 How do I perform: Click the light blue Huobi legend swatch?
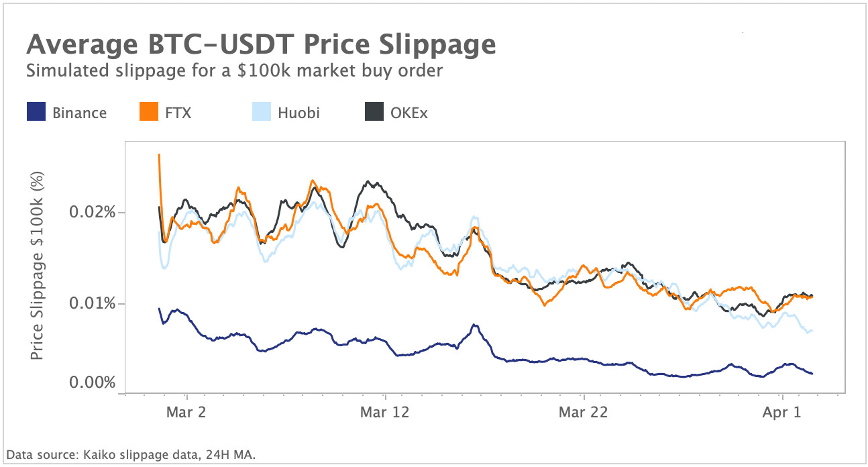[261, 112]
